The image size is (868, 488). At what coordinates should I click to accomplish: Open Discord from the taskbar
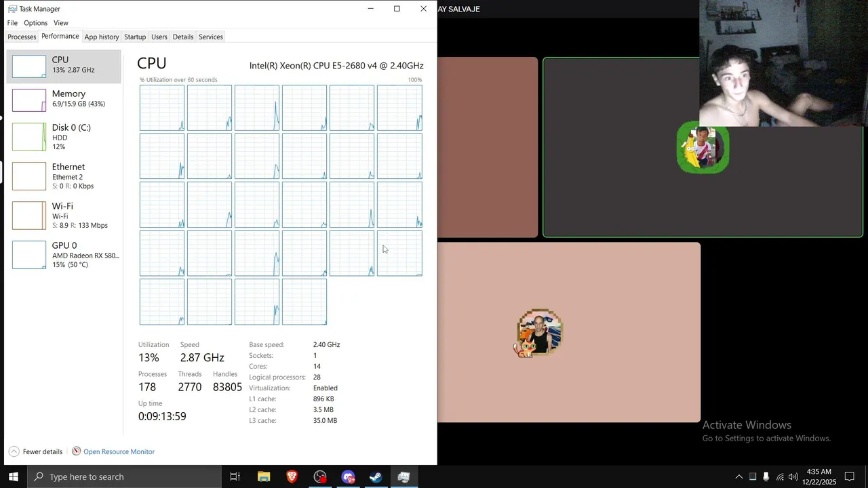coord(348,476)
